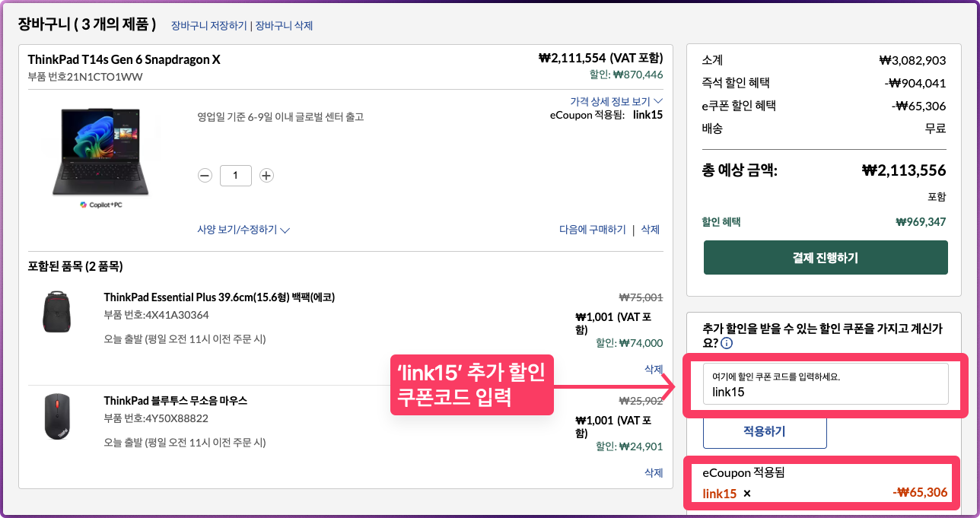This screenshot has height=518, width=980.
Task: Open ThinkPad Essential Plus backpack product name
Action: pyautogui.click(x=219, y=297)
